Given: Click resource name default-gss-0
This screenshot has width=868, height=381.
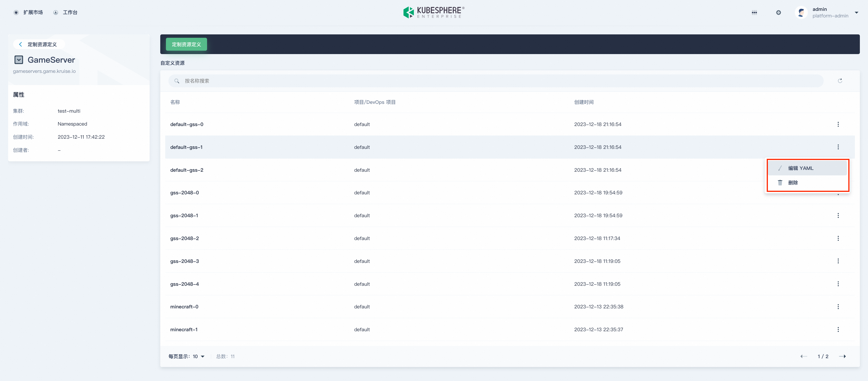Looking at the screenshot, I should 187,124.
